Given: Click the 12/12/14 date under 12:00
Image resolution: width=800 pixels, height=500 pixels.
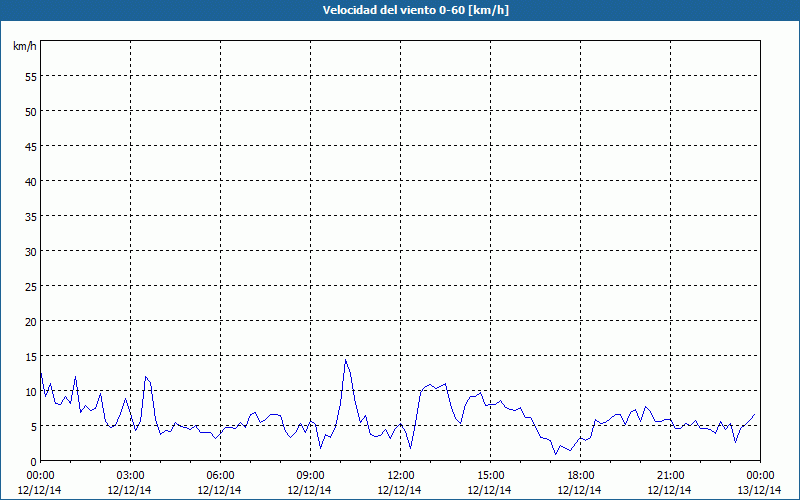Looking at the screenshot, I should [399, 490].
